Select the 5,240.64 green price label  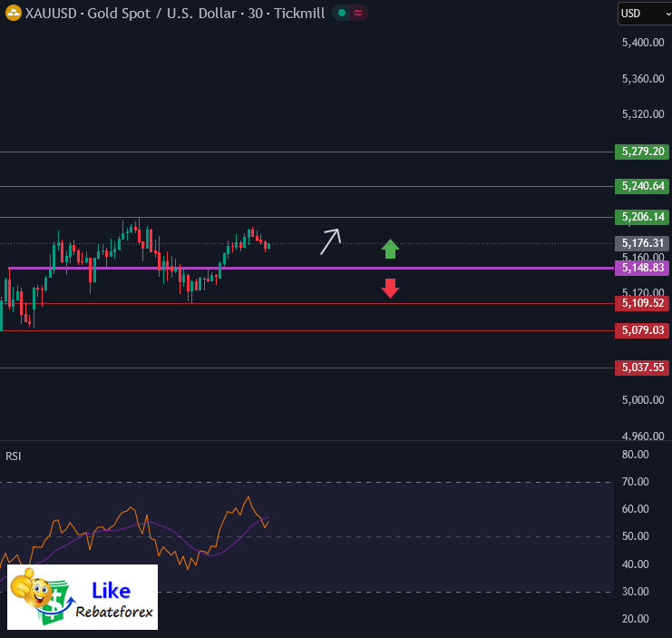coord(641,186)
